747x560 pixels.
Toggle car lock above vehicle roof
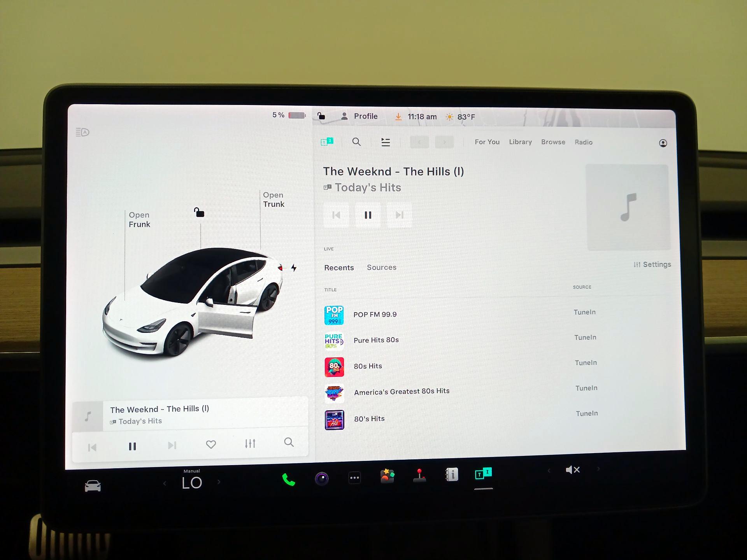tap(199, 212)
